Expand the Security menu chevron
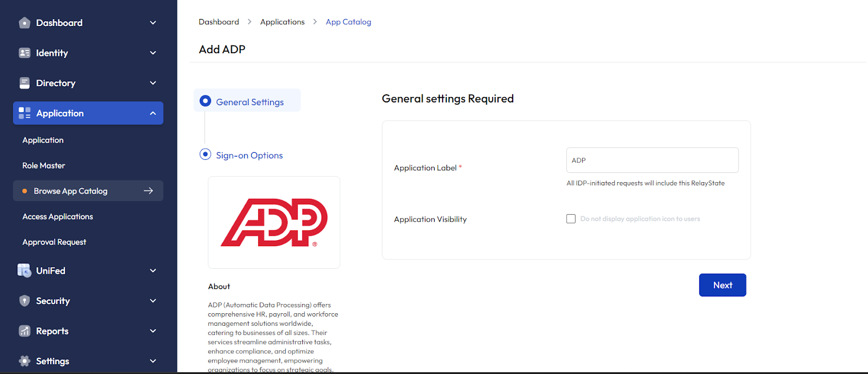 coord(153,301)
